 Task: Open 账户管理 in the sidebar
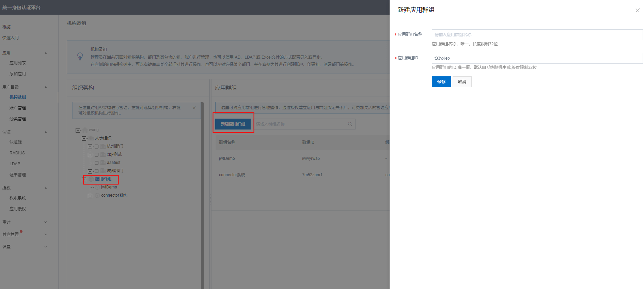click(18, 108)
